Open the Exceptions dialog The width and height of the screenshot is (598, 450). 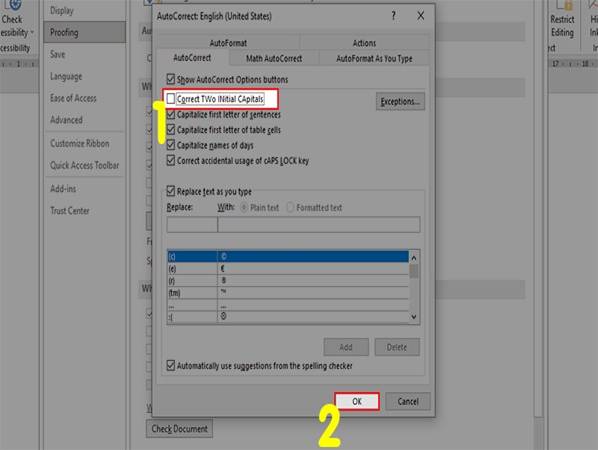[400, 101]
